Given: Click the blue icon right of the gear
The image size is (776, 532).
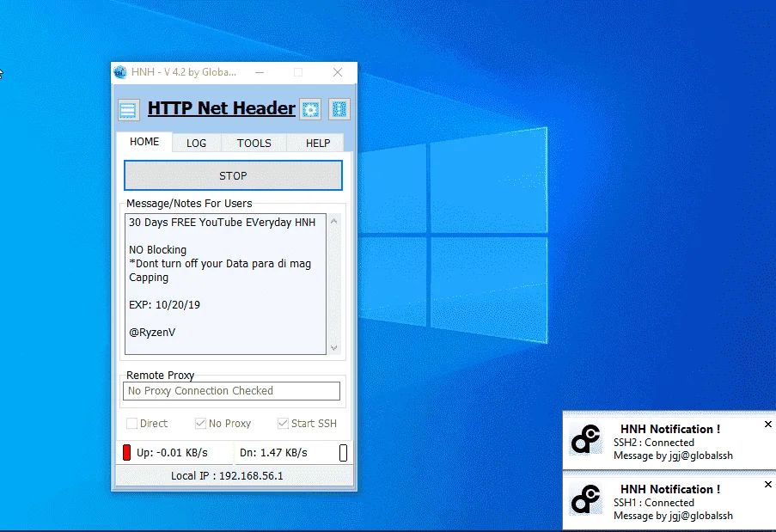Looking at the screenshot, I should pyautogui.click(x=339, y=109).
